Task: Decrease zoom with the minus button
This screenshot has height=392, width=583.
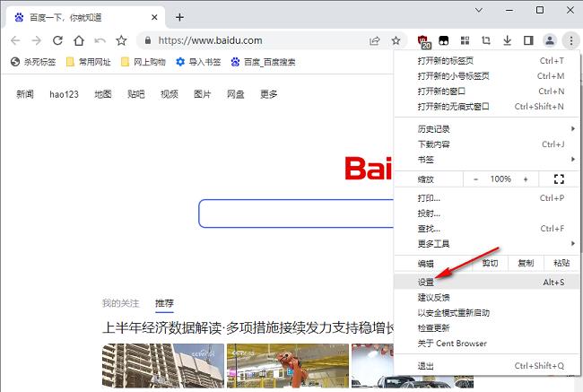Action: click(475, 179)
